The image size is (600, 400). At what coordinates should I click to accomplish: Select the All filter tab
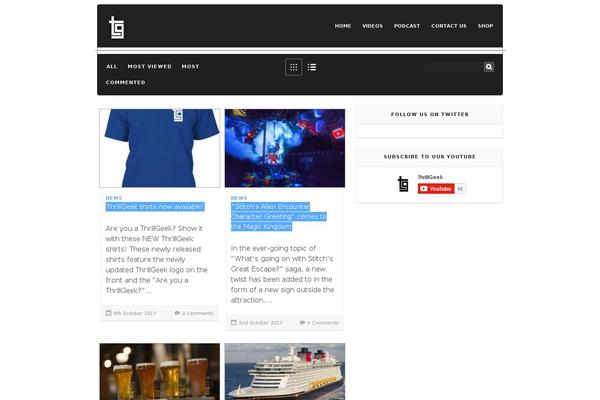point(112,67)
